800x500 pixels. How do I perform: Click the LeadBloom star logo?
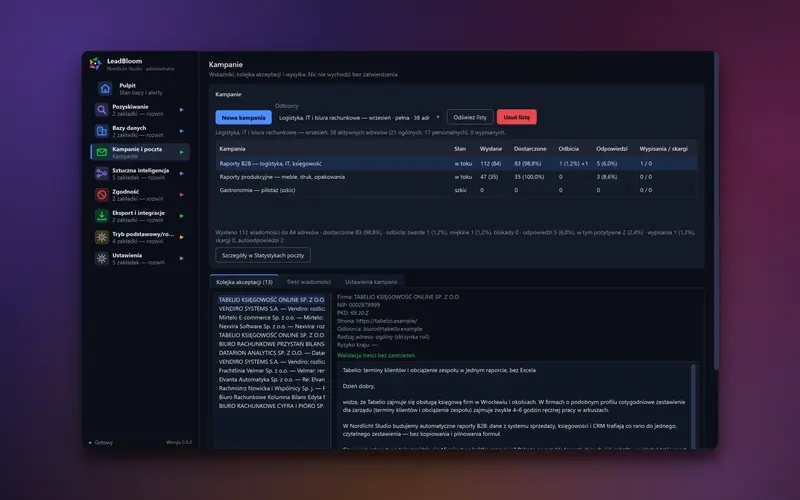coord(95,63)
